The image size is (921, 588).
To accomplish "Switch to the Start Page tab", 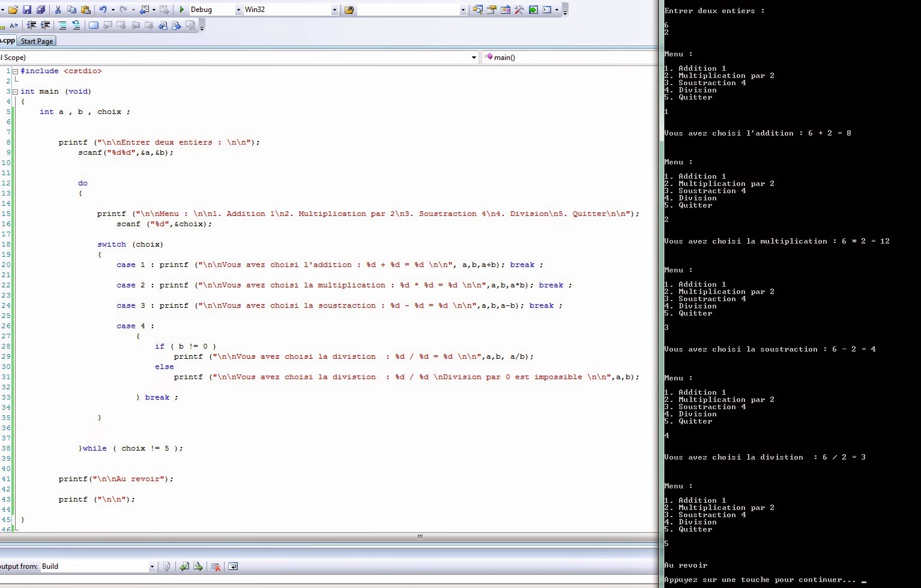I will [x=37, y=41].
